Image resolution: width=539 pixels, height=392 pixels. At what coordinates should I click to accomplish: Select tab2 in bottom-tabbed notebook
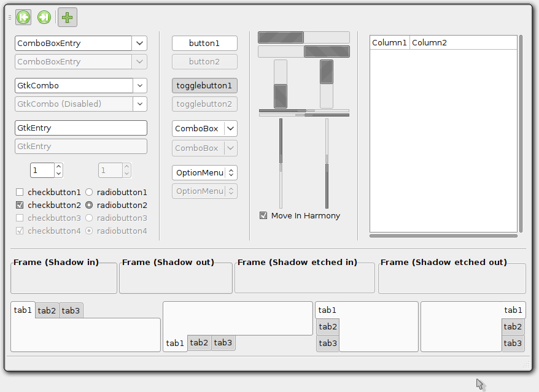pyautogui.click(x=199, y=342)
